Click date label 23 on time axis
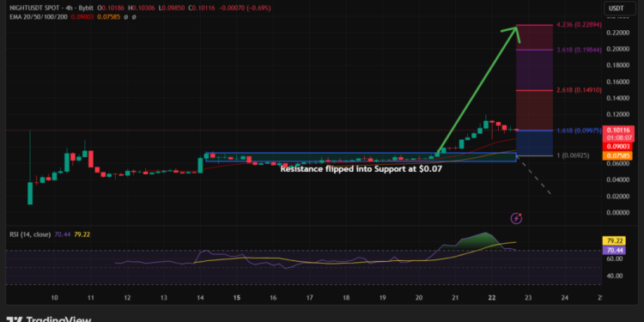Viewport: 644px width, 322px height. (x=528, y=298)
